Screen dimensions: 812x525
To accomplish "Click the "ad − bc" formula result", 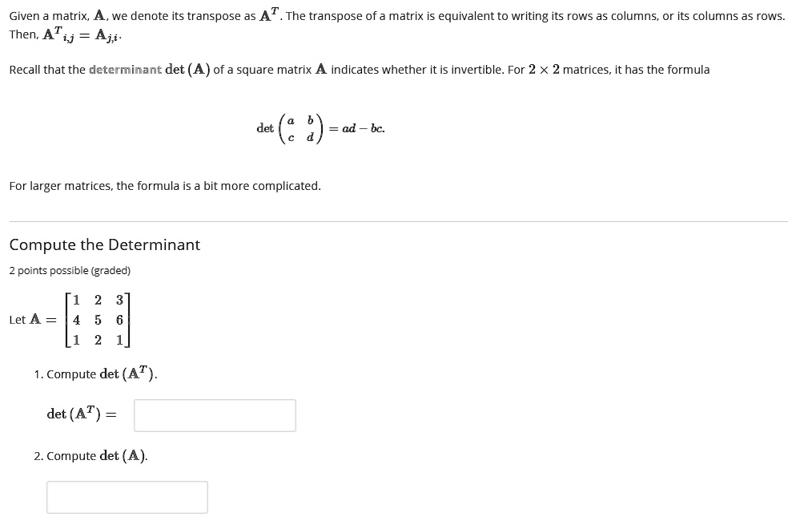I will pos(363,128).
